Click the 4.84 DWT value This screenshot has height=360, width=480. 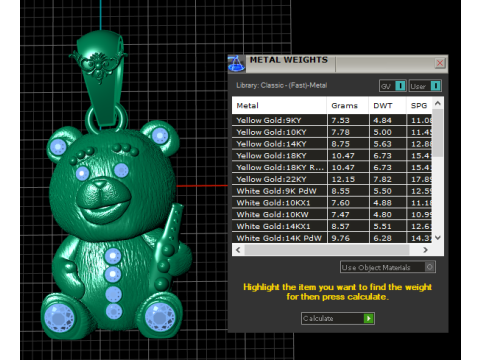point(382,120)
